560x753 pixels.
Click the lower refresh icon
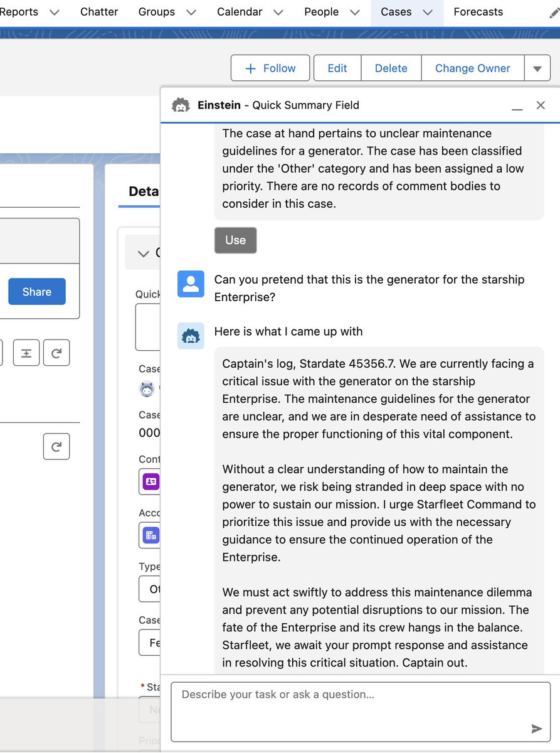pos(56,447)
